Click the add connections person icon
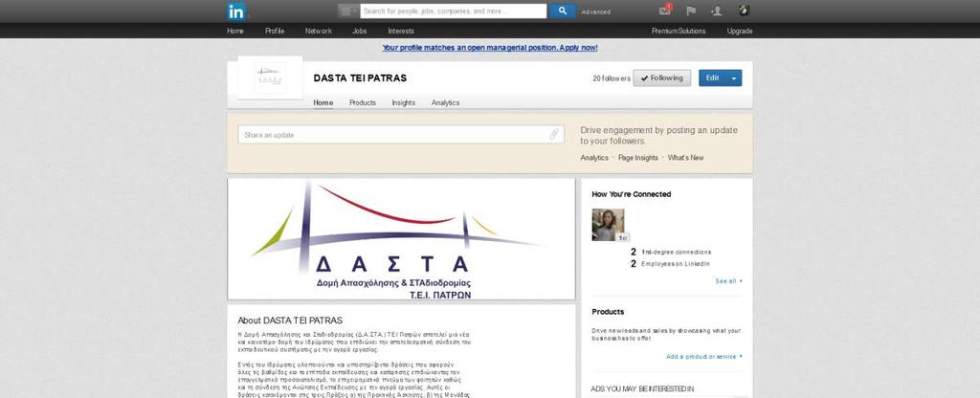 pyautogui.click(x=716, y=11)
